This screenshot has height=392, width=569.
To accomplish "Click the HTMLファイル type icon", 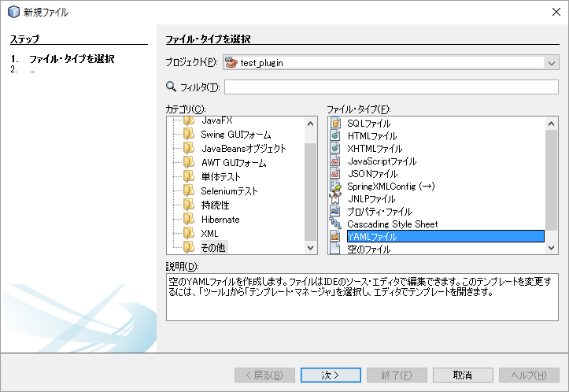I will [x=335, y=136].
